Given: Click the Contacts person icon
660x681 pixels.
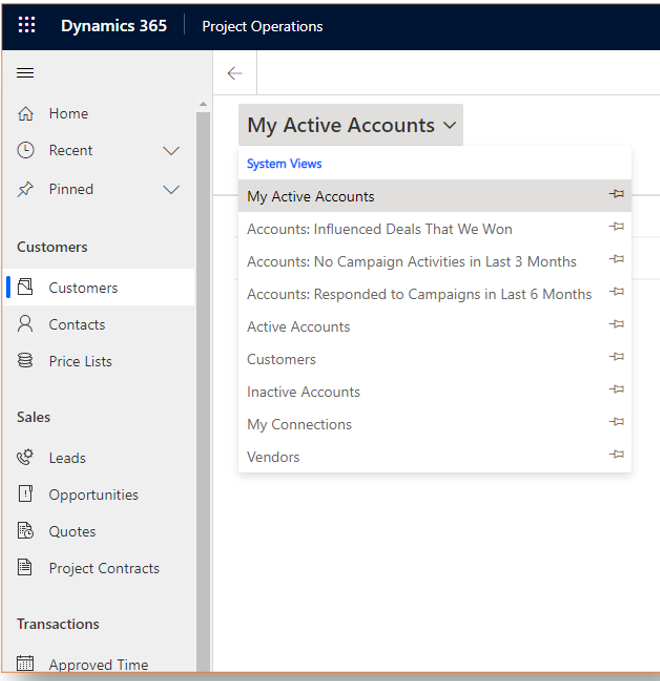Looking at the screenshot, I should point(25,324).
